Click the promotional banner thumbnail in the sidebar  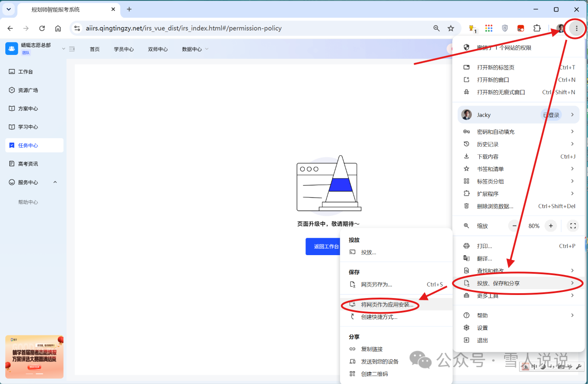click(x=35, y=357)
